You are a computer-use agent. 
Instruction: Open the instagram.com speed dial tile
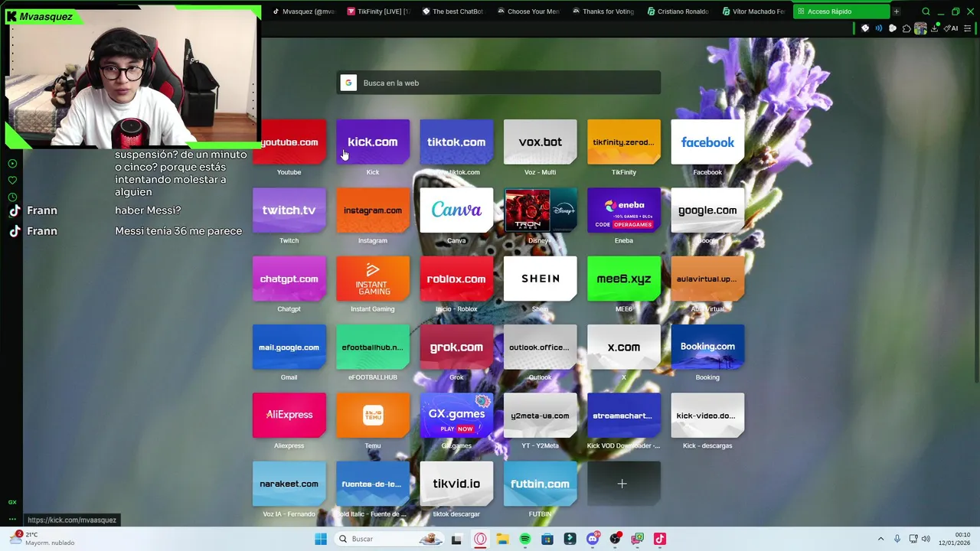(373, 210)
